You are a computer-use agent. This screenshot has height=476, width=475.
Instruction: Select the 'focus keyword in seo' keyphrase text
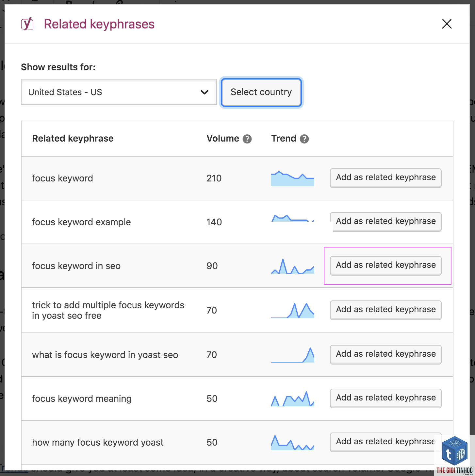(x=76, y=266)
